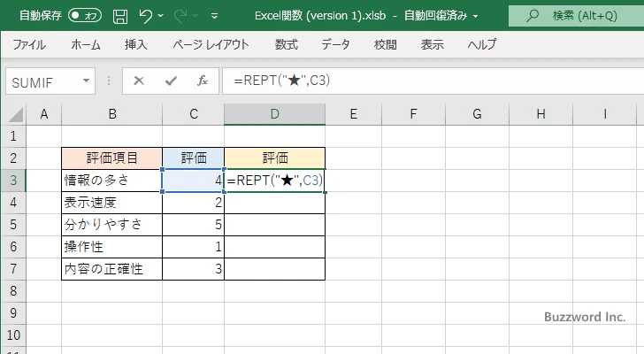Click cell C5 with value 5
This screenshot has height=354, width=644.
pos(194,225)
